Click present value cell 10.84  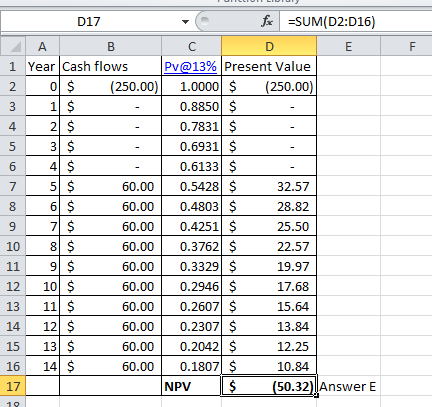point(269,366)
